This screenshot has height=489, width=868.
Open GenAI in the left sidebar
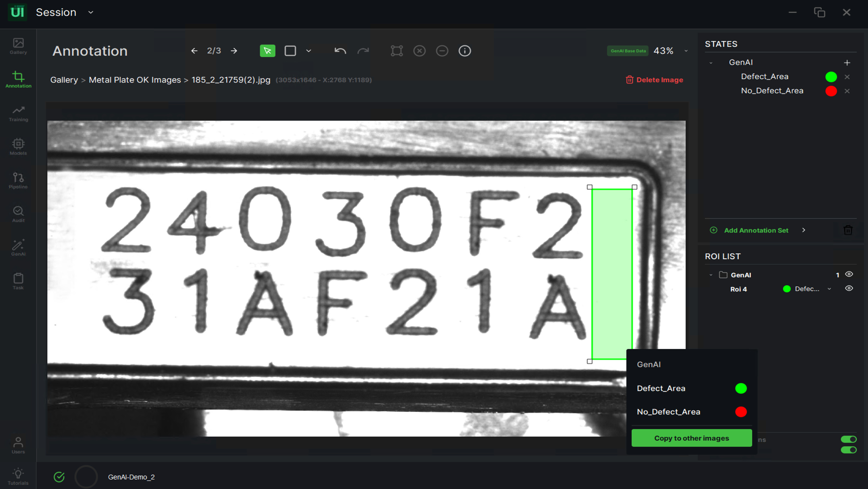18,248
